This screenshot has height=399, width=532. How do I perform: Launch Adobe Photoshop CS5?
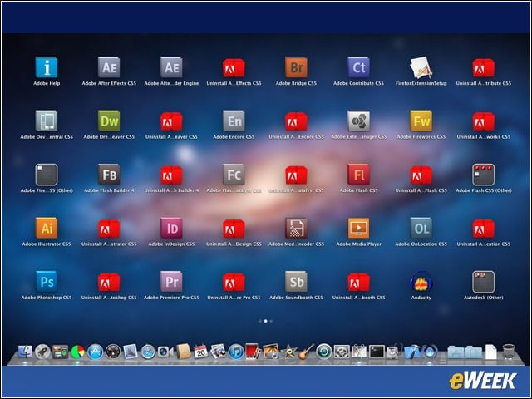tap(47, 282)
